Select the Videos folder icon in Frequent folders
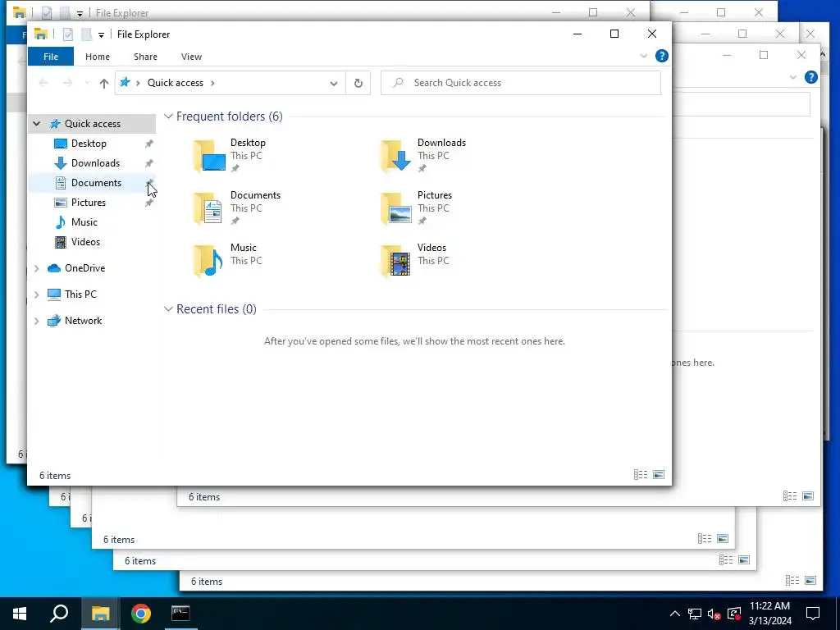This screenshot has height=630, width=840. [x=395, y=261]
